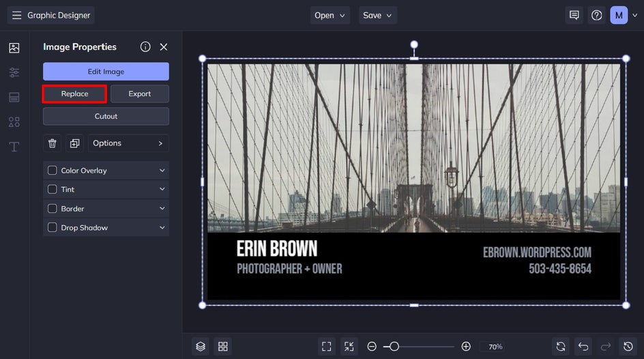
Task: Click the zoom in plus icon
Action: tap(466, 347)
